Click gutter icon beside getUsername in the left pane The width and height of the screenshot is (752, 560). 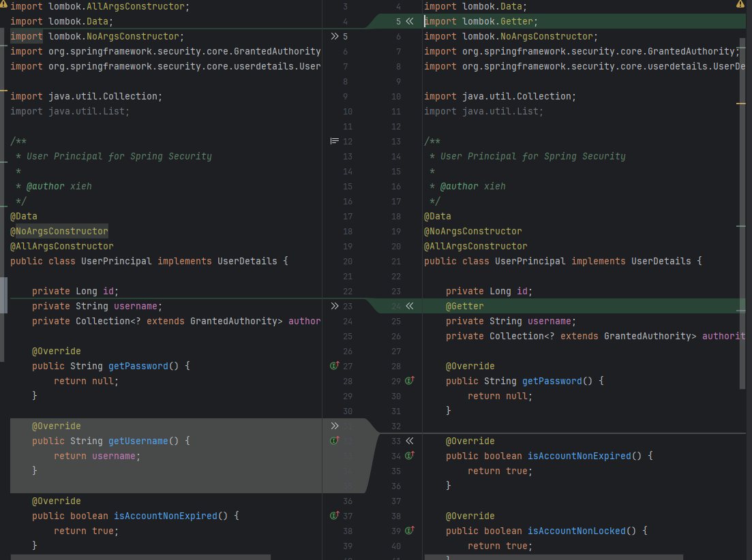coord(334,441)
